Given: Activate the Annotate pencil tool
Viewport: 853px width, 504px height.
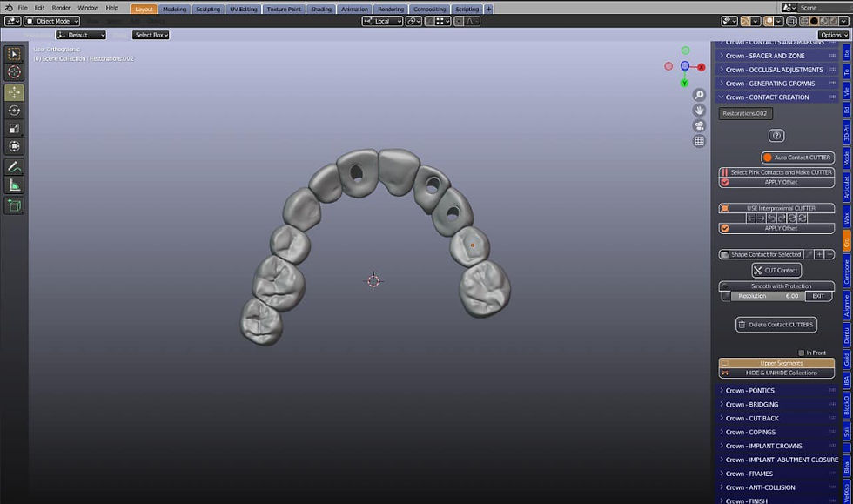Looking at the screenshot, I should coord(14,167).
